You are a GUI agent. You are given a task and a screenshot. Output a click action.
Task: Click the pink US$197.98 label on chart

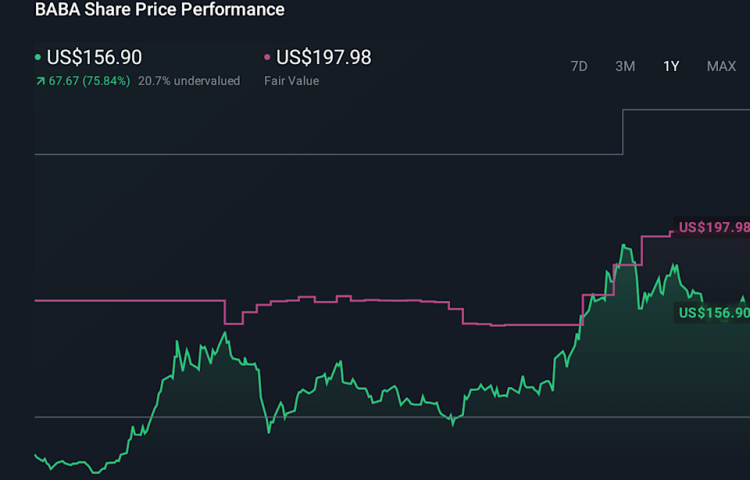click(713, 227)
